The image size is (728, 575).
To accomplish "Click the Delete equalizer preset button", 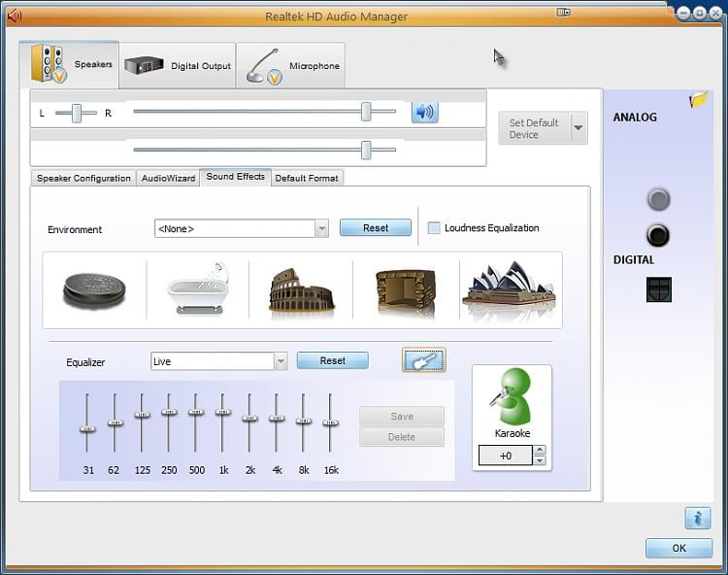I will click(402, 437).
